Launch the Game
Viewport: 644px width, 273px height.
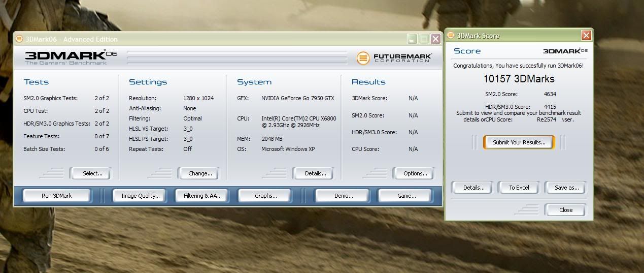click(x=406, y=196)
